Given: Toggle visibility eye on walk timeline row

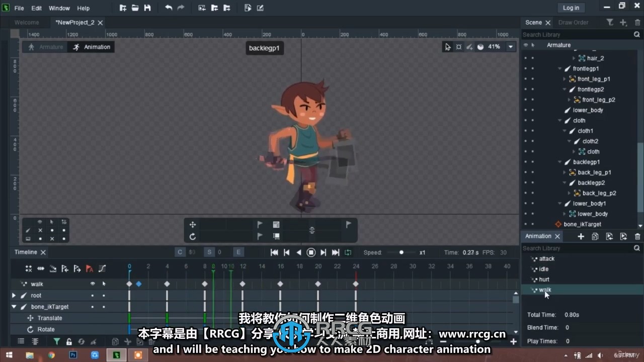Looking at the screenshot, I should [x=93, y=284].
